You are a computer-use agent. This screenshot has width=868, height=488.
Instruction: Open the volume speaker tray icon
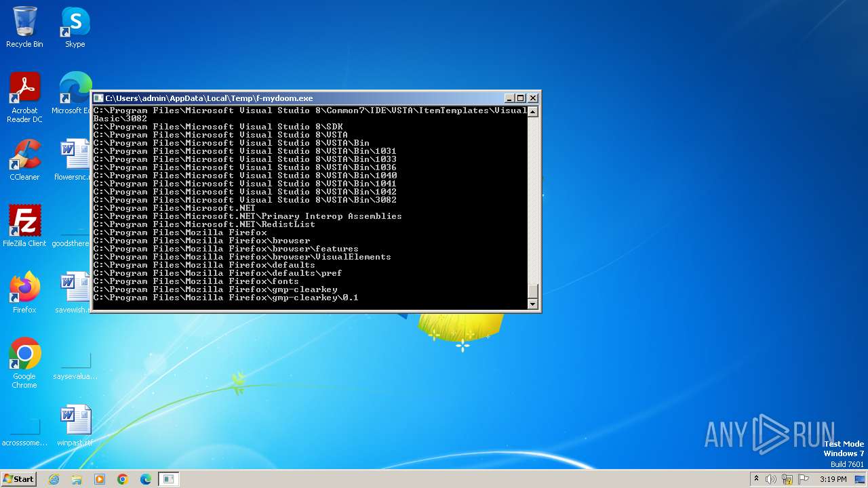771,479
